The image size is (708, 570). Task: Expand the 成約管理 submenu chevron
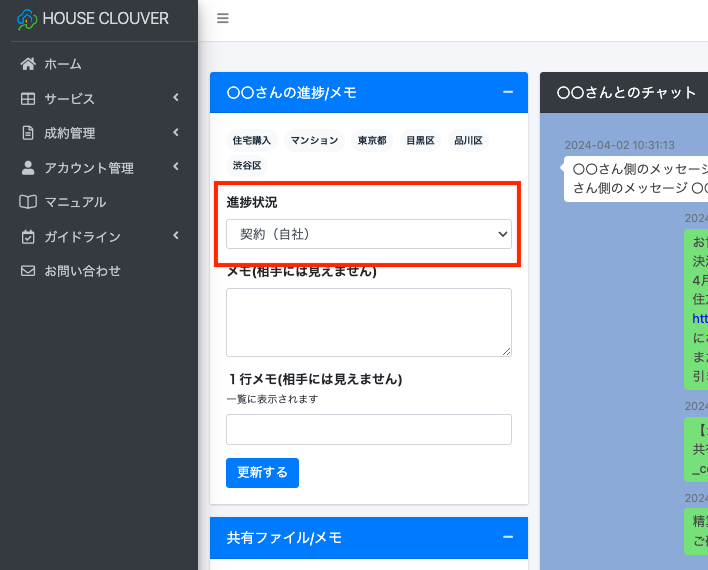coord(176,133)
